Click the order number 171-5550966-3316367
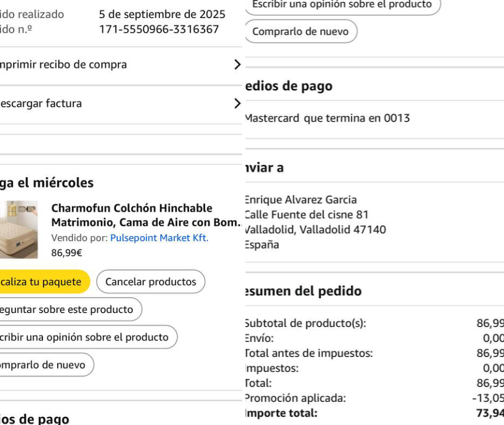 [158, 29]
